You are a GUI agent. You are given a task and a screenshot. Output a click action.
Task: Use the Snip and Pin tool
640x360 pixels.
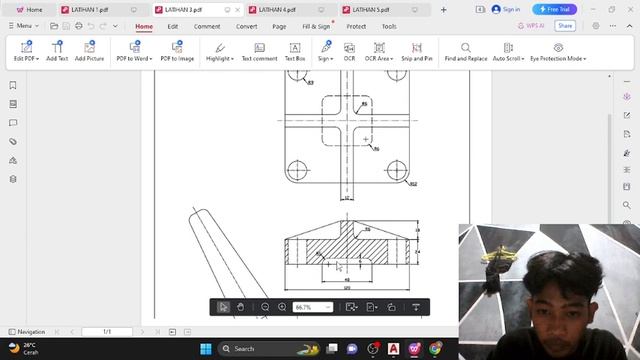416,51
